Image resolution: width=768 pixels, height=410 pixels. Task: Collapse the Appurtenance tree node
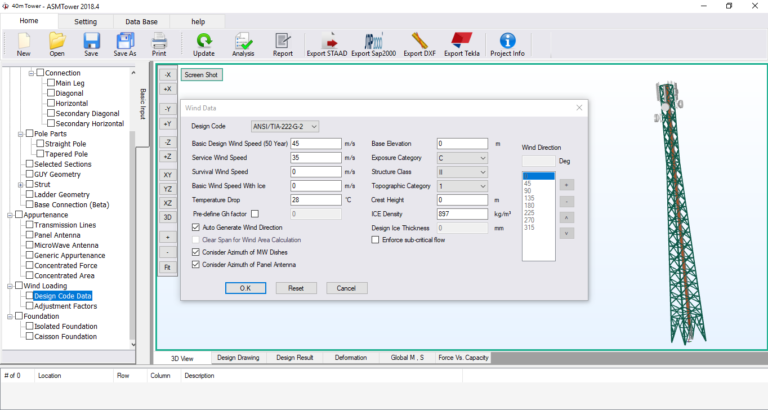tap(10, 215)
